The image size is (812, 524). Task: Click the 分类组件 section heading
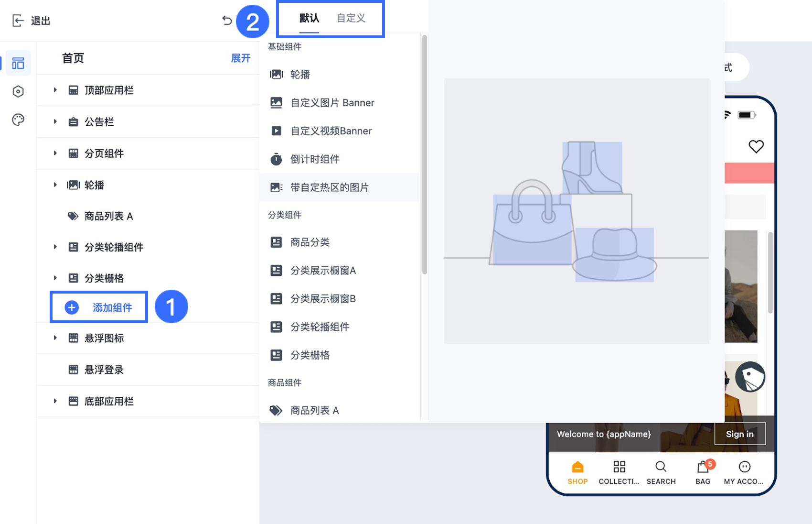tap(285, 215)
